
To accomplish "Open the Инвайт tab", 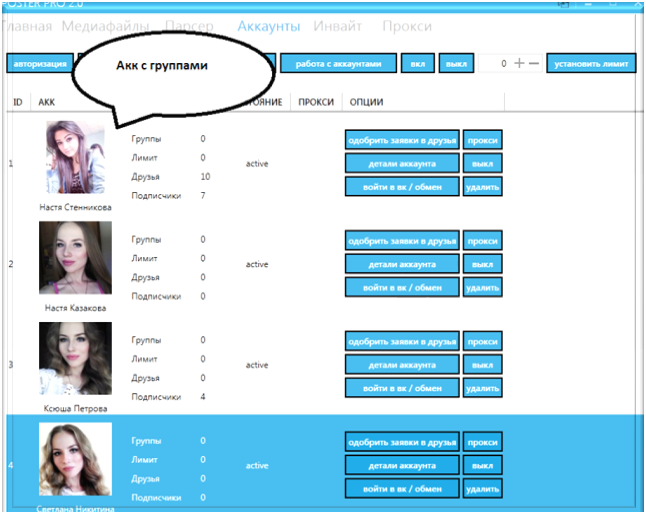I will click(x=337, y=26).
